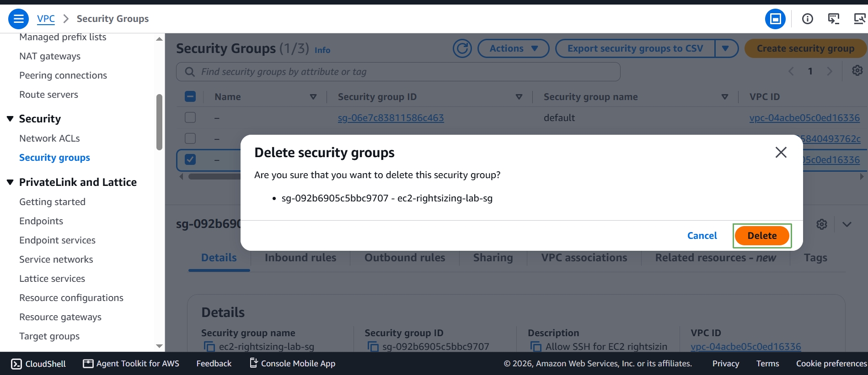
Task: Open the export options dropdown arrow
Action: point(726,48)
